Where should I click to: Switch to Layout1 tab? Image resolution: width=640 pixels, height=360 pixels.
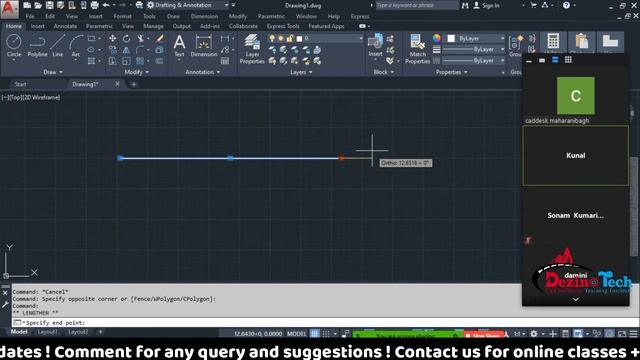(47, 332)
